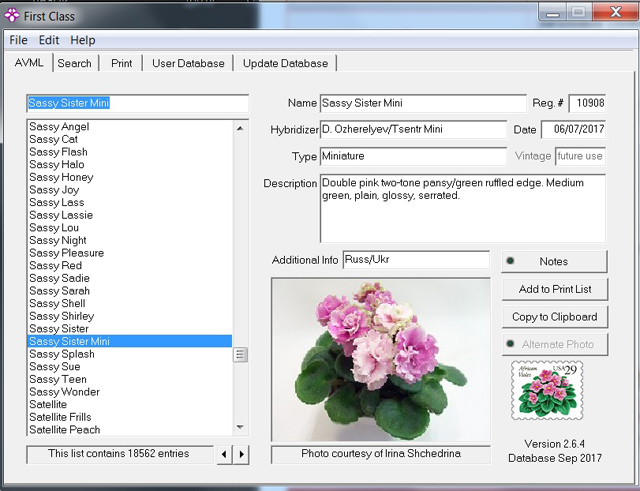
Task: Switch to the Print tab
Action: 122,63
